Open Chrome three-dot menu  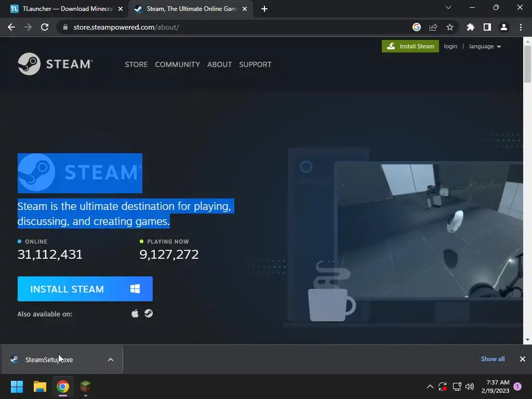521,27
